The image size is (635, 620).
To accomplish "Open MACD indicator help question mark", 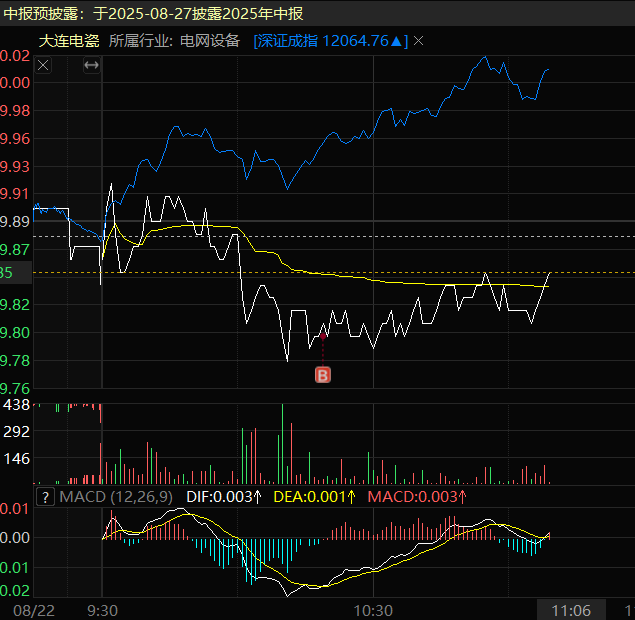I will pos(45,497).
